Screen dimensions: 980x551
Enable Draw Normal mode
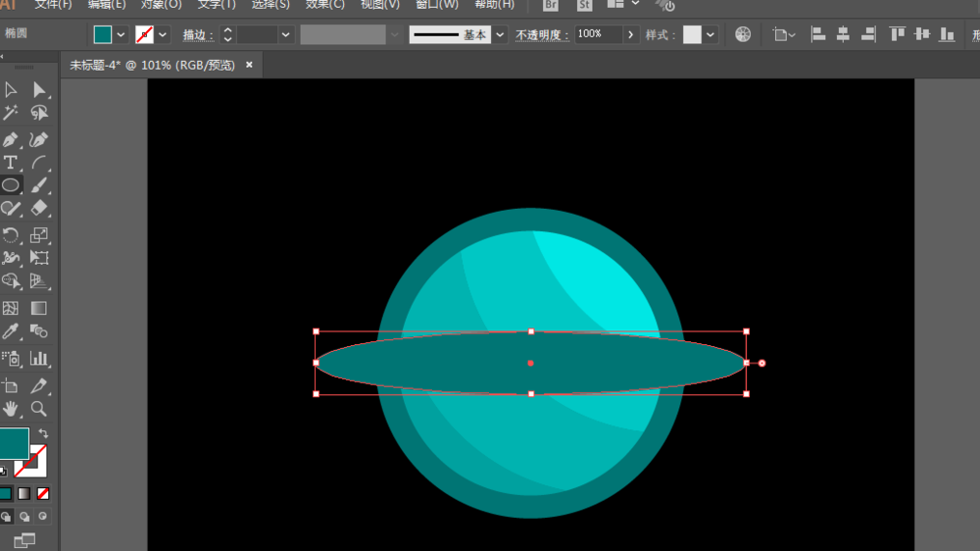point(6,517)
